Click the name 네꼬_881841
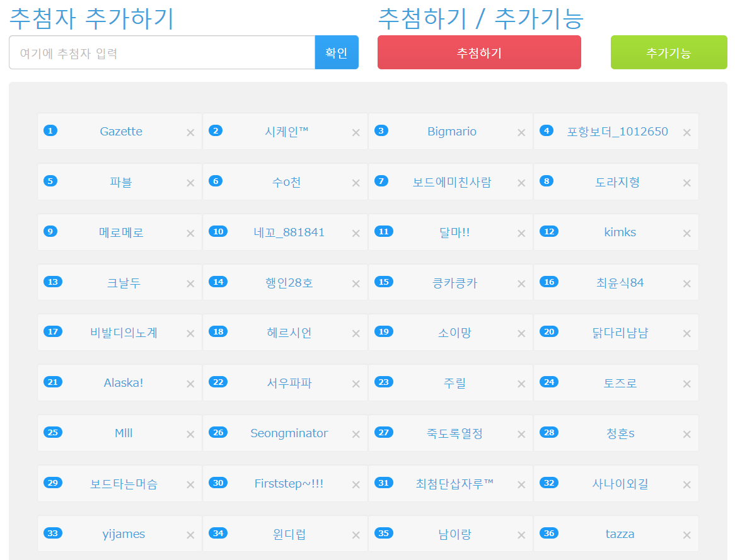 289,232
